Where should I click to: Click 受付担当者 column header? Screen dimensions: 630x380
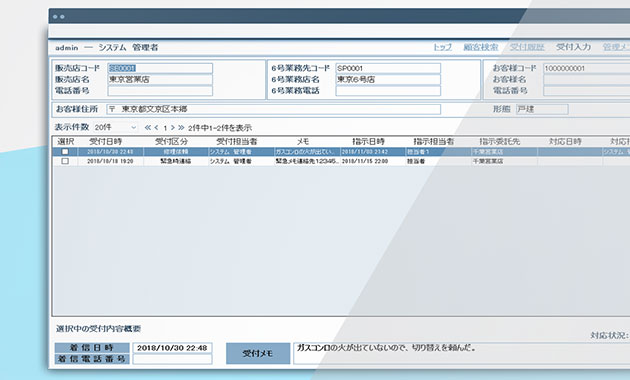click(x=237, y=142)
